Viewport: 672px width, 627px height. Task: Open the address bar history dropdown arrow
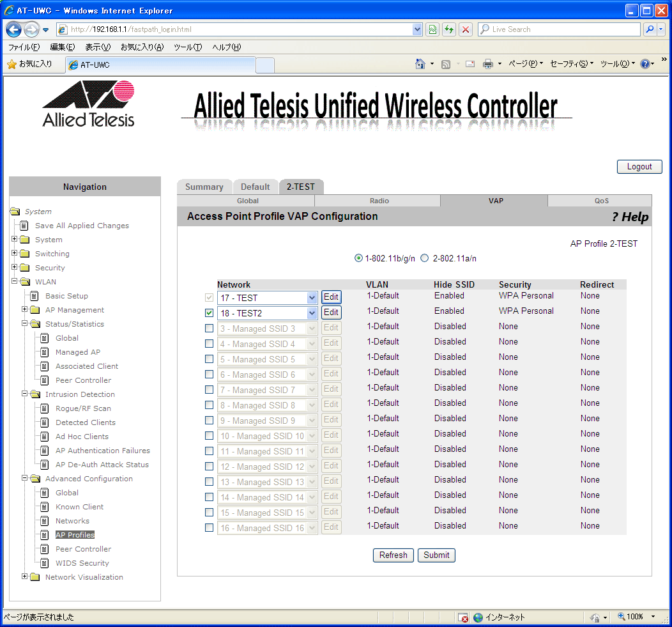coord(417,29)
